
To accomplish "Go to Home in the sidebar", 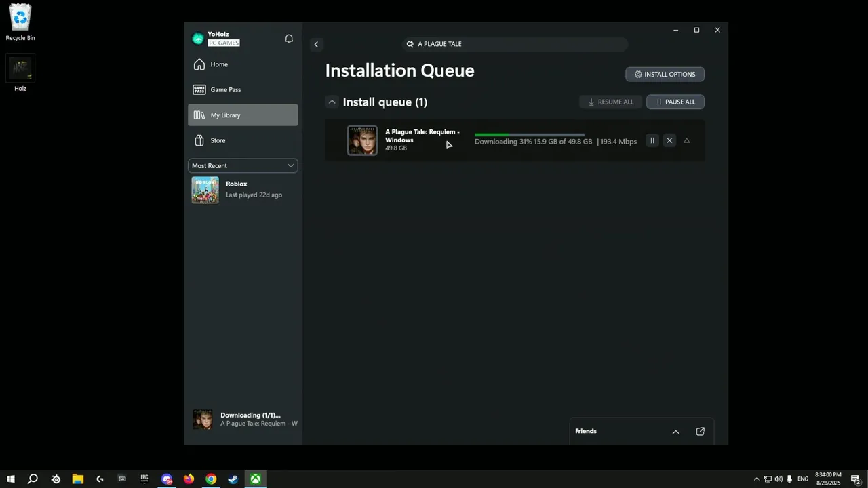I will tap(243, 64).
